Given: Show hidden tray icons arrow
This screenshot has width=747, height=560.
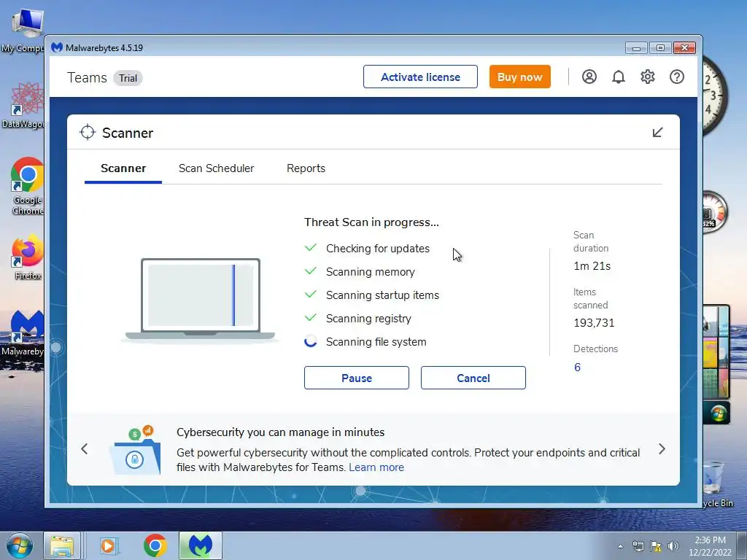Looking at the screenshot, I should (620, 546).
